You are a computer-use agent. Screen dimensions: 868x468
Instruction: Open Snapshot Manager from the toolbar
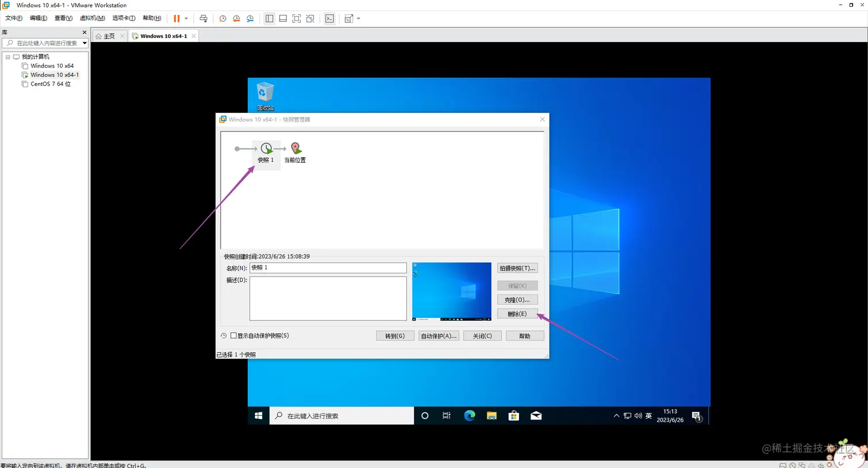[250, 18]
